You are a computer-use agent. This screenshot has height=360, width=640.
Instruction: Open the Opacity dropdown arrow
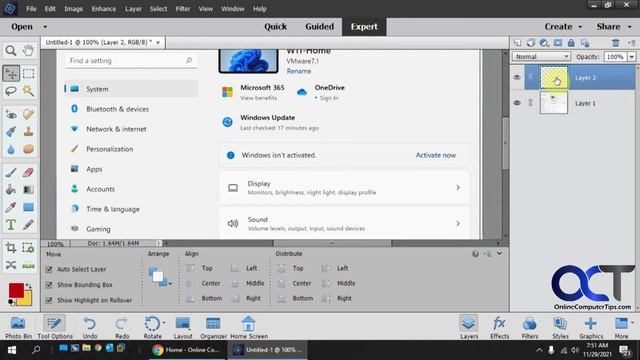631,57
